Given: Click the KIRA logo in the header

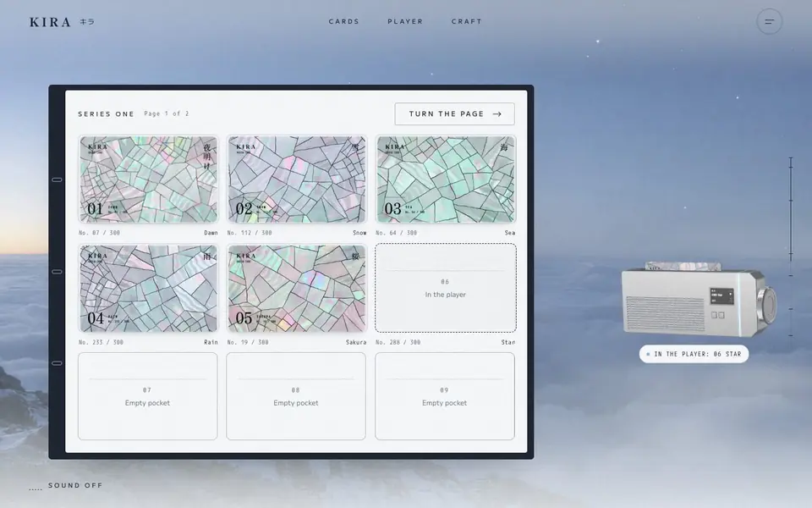Looking at the screenshot, I should coord(62,22).
